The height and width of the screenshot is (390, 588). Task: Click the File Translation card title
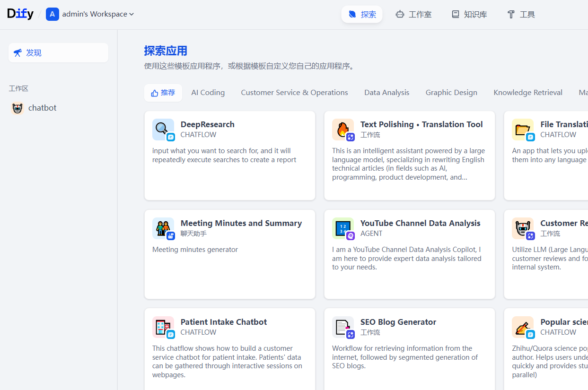click(x=564, y=124)
